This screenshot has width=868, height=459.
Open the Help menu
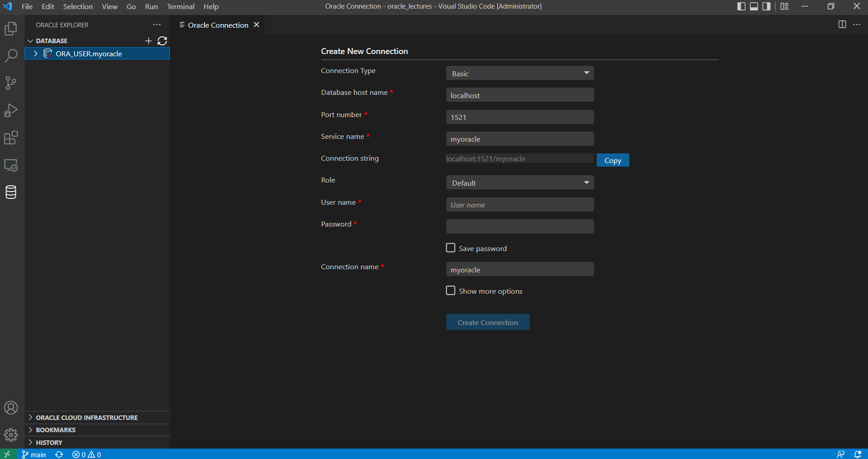tap(211, 6)
